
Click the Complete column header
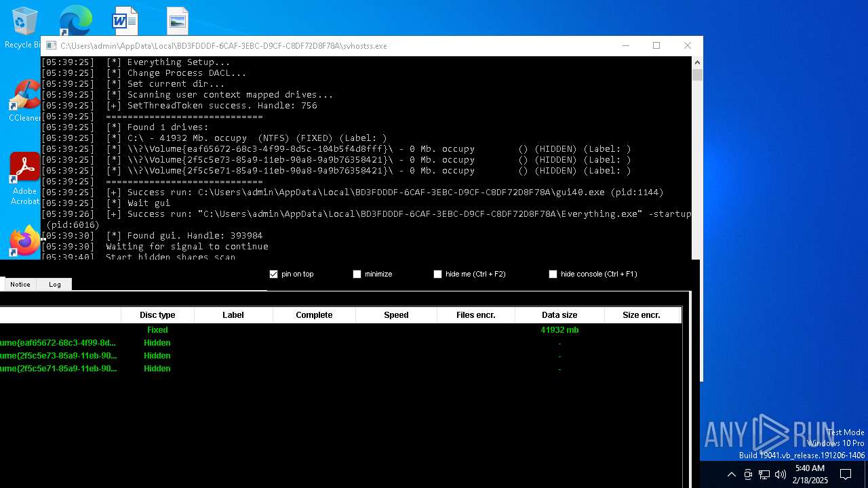point(314,315)
